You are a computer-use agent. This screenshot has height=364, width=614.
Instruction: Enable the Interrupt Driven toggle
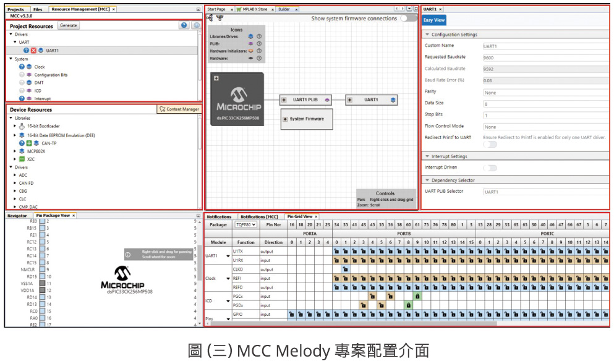(x=490, y=167)
